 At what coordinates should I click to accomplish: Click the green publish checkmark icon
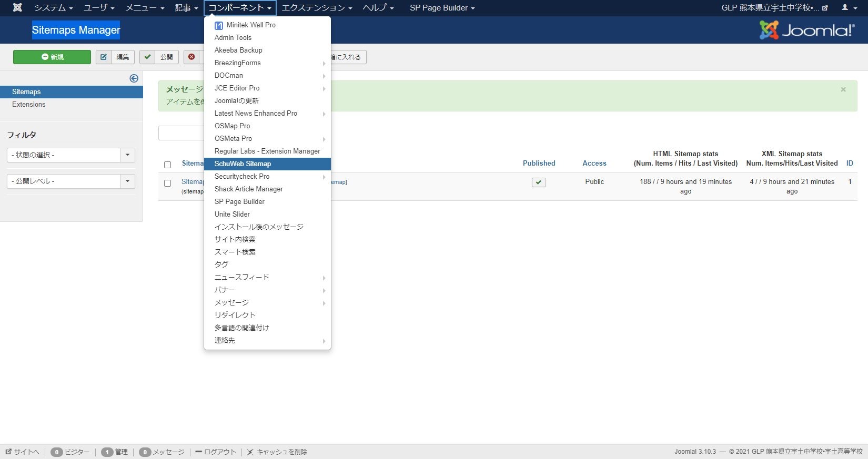click(x=148, y=57)
